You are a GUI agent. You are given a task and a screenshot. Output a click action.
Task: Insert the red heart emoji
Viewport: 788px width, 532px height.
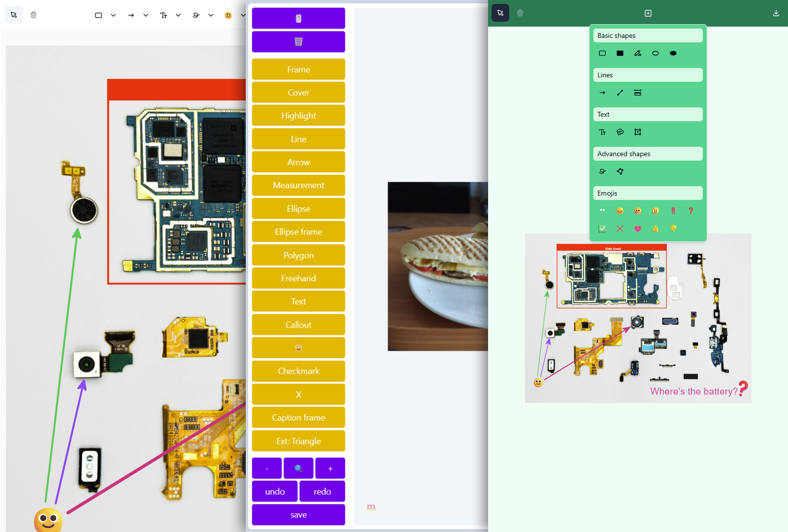[638, 229]
